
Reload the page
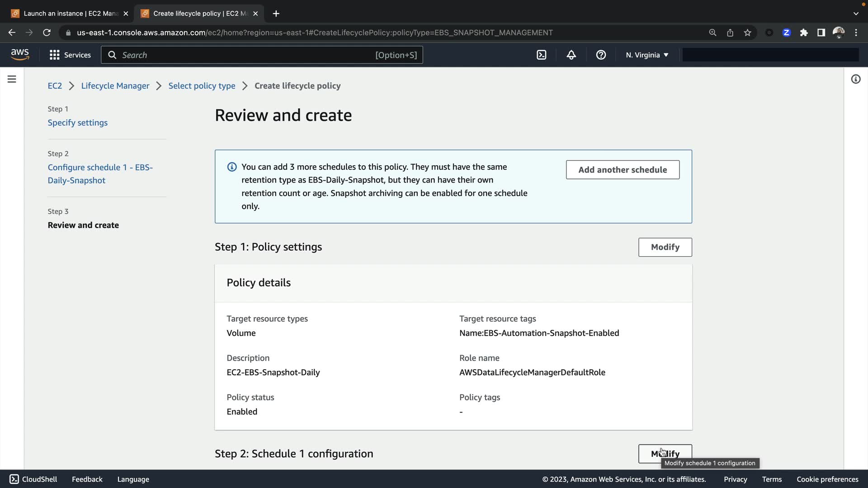click(47, 33)
